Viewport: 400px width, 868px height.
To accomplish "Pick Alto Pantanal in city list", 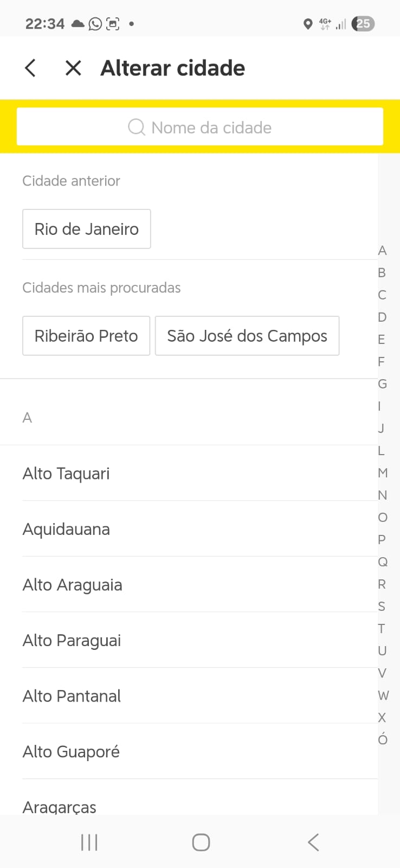I will [x=72, y=697].
